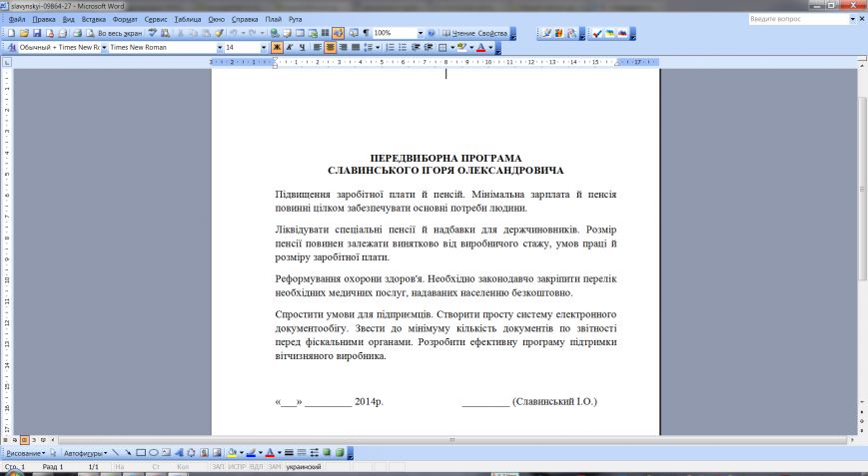
Task: Open the Автофигуры shapes menu
Action: click(x=85, y=453)
